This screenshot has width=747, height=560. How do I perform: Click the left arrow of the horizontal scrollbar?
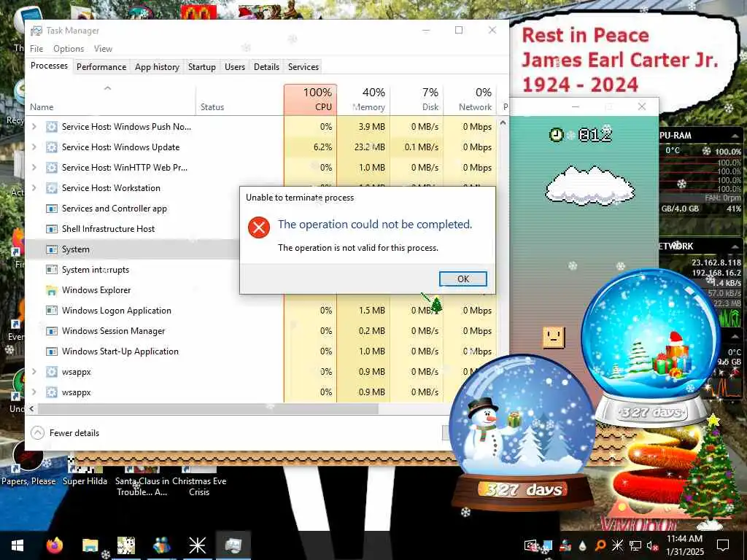(32, 408)
